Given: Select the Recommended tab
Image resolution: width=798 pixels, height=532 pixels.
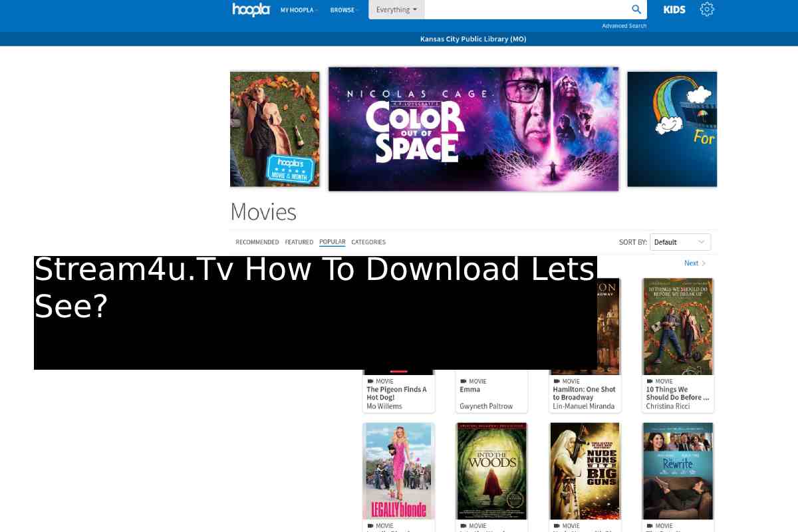Looking at the screenshot, I should pos(257,242).
